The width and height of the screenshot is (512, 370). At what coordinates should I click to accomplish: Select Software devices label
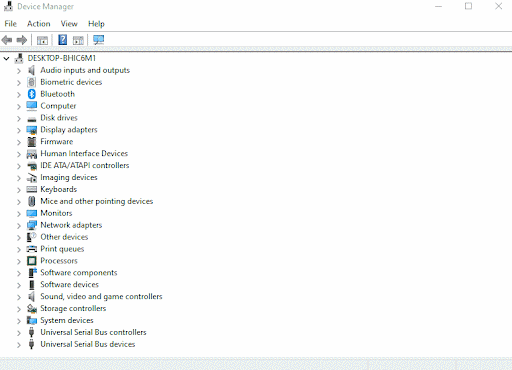(70, 284)
